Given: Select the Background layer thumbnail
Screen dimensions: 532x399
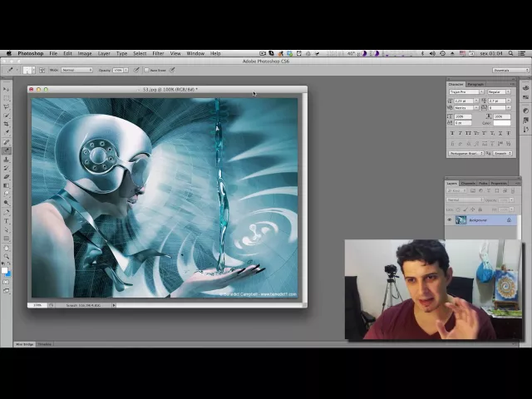Looking at the screenshot, I should click(x=461, y=219).
